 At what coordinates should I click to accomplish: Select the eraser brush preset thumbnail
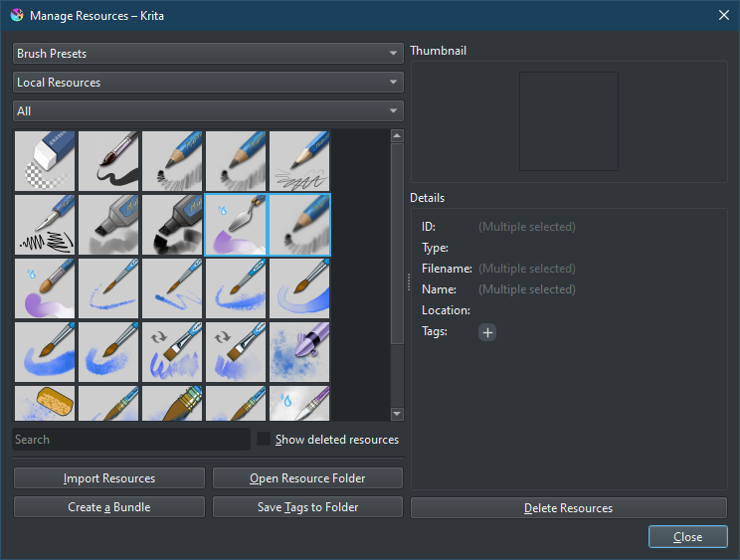(45, 160)
